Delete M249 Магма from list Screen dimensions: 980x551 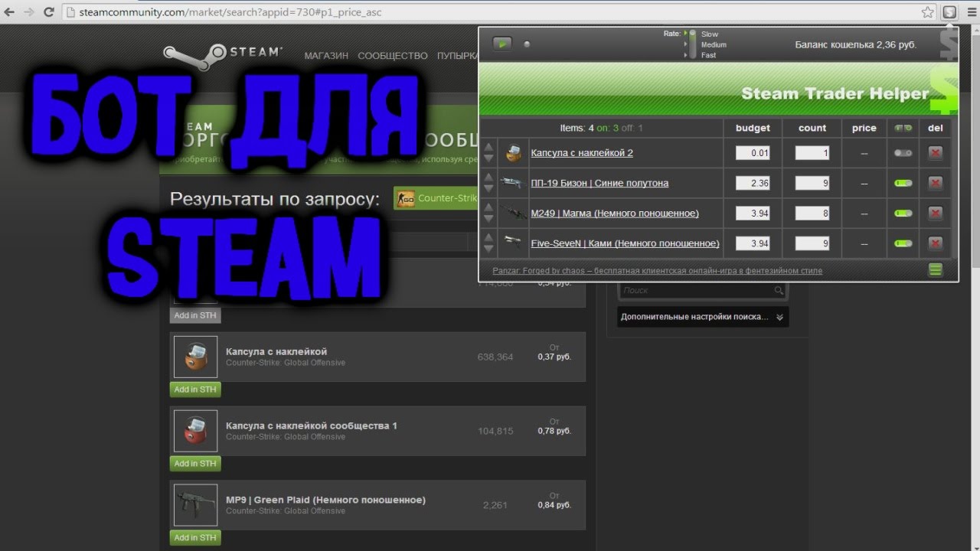(x=935, y=213)
